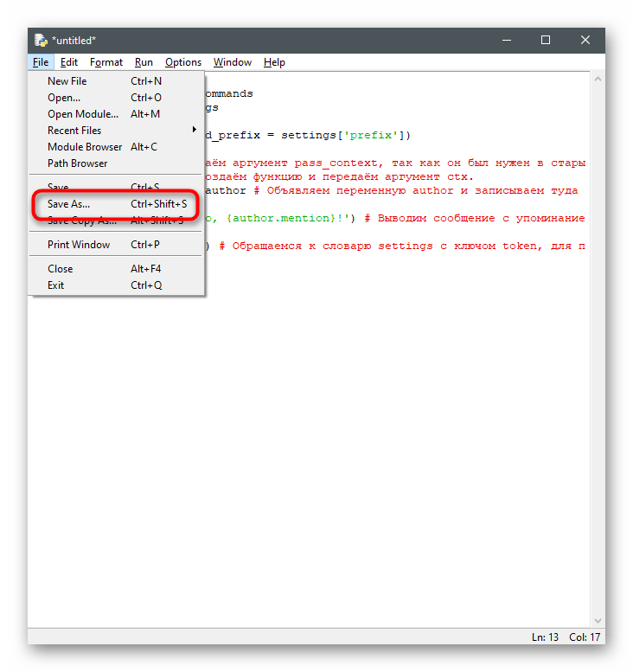Click Exit in the File menu
This screenshot has height=672, width=633.
click(56, 285)
